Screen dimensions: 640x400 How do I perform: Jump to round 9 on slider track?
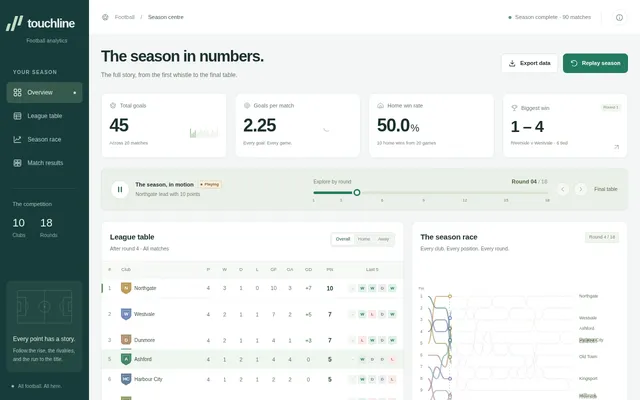pos(423,192)
